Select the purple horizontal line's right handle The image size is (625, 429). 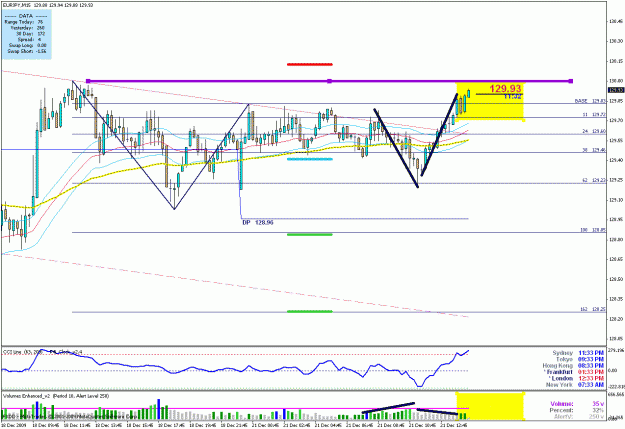pyautogui.click(x=571, y=81)
